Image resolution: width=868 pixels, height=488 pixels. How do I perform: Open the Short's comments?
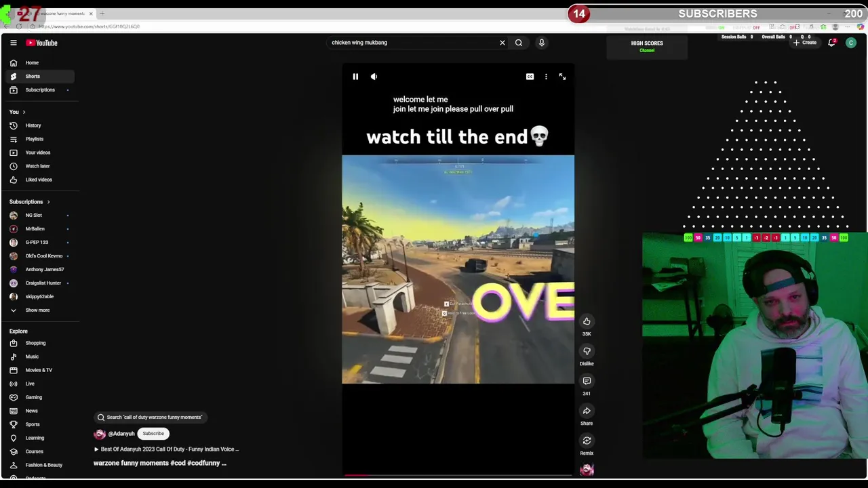[587, 381]
